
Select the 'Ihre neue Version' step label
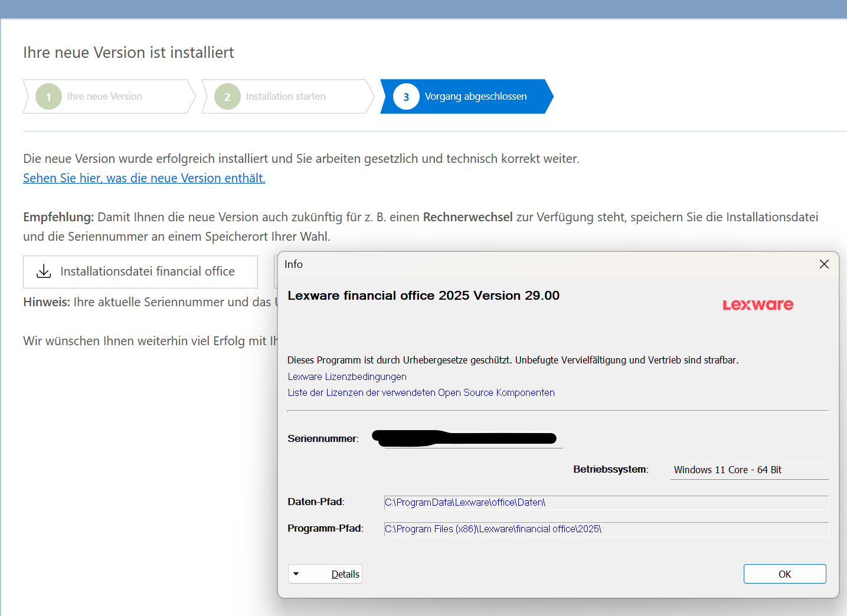104,97
